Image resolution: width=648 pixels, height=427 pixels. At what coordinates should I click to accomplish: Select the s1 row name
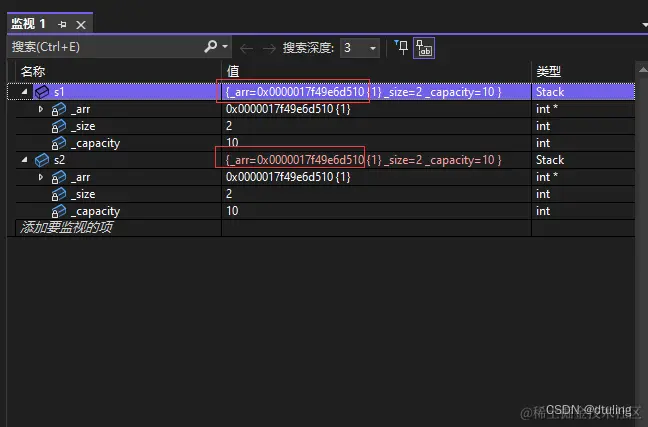click(59, 92)
